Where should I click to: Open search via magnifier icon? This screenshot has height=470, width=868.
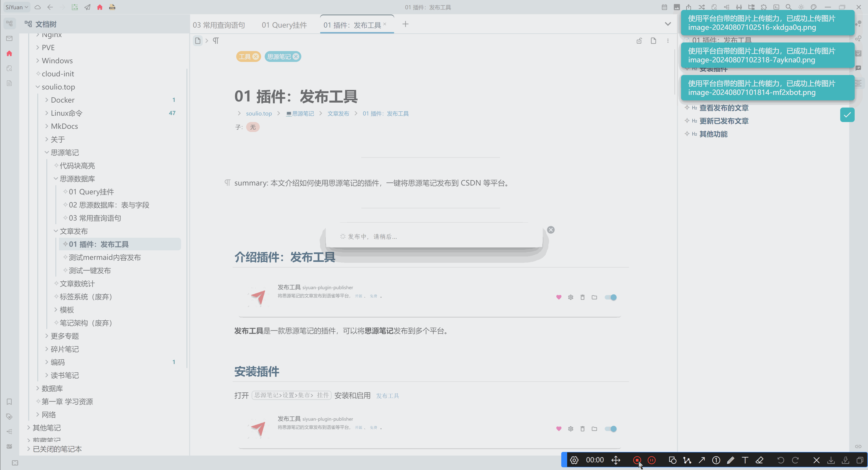click(788, 7)
